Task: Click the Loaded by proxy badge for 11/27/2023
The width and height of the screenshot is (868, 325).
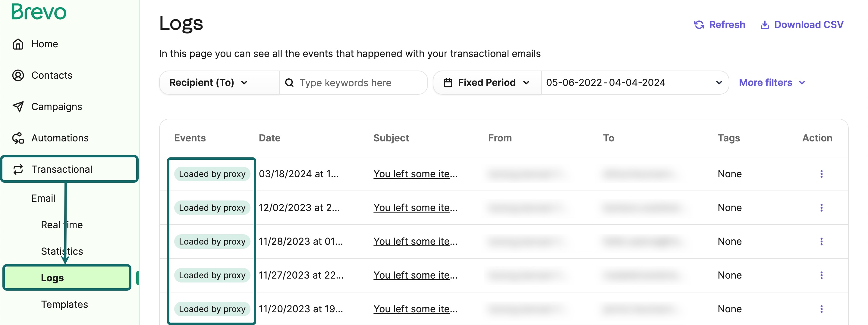Action: pos(212,275)
